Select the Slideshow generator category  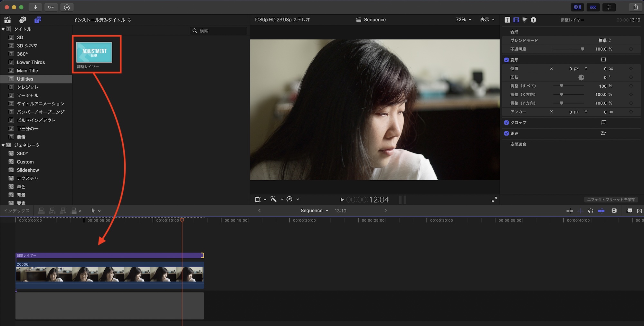coord(28,170)
